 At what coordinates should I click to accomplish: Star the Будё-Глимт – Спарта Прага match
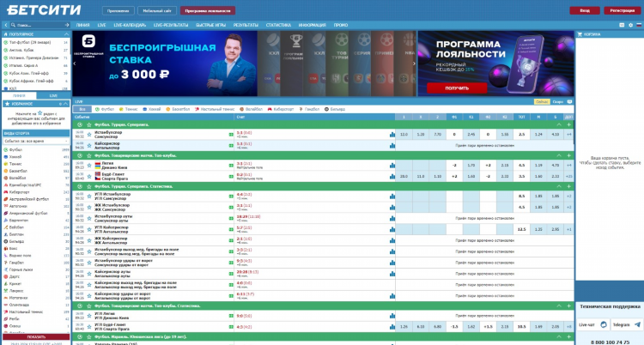point(89,177)
